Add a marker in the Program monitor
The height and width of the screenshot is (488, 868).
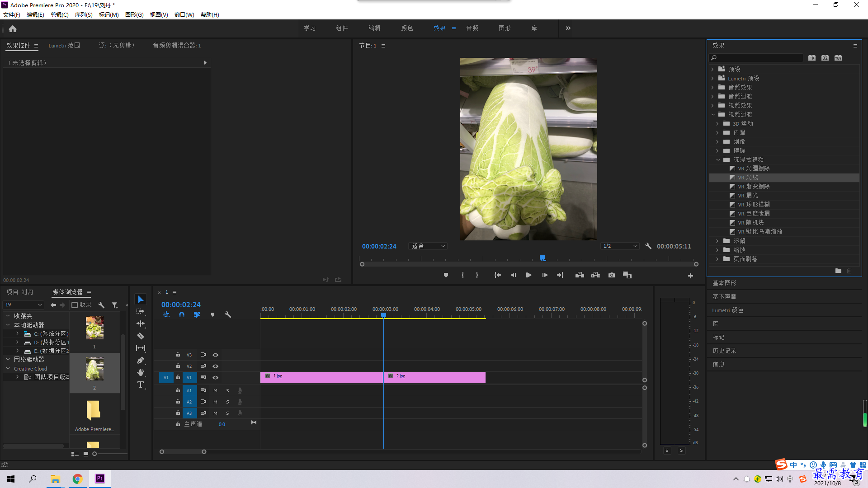(446, 275)
